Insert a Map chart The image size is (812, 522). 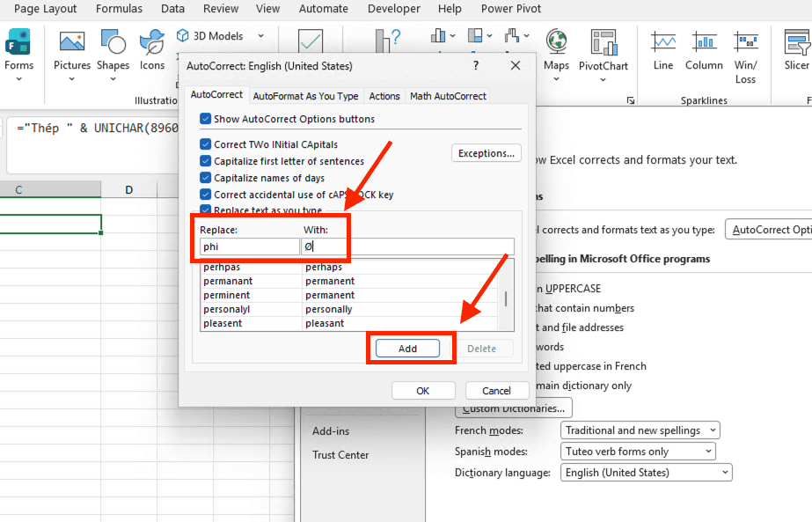pyautogui.click(x=556, y=42)
